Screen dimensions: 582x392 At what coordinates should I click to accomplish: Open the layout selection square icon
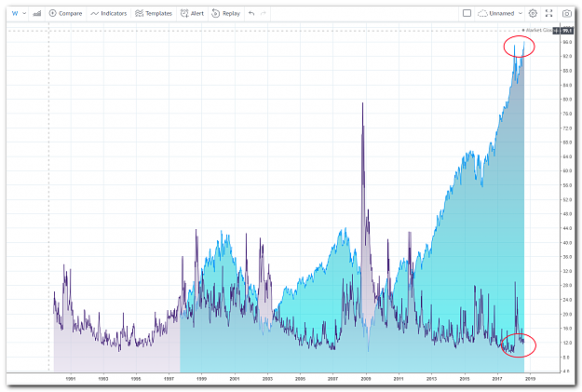[x=467, y=13]
